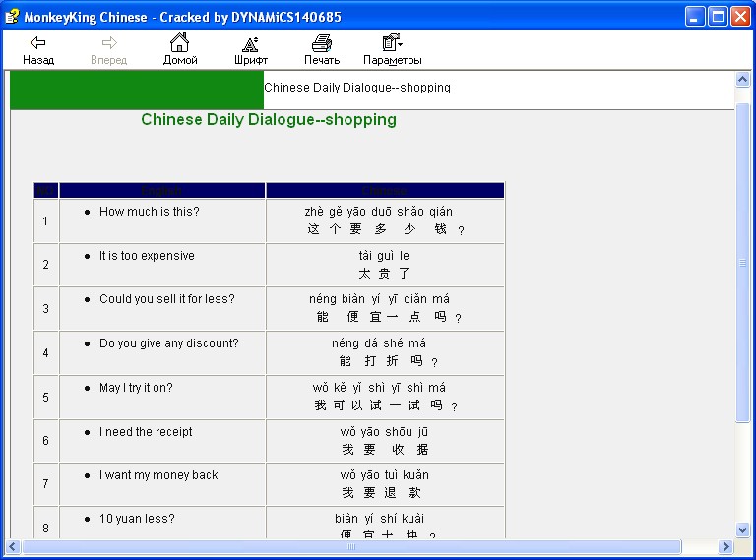
Task: Click Chinese characters 我要收据
Action: tap(385, 450)
